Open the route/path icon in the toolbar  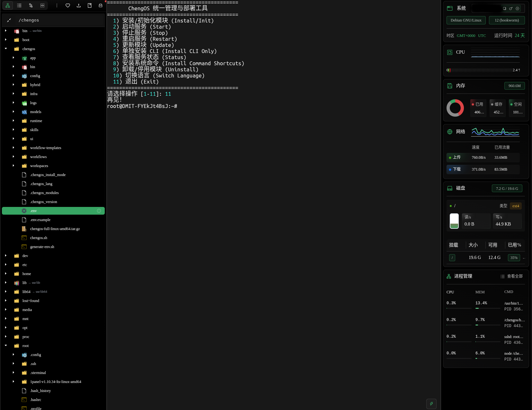pos(31,5)
